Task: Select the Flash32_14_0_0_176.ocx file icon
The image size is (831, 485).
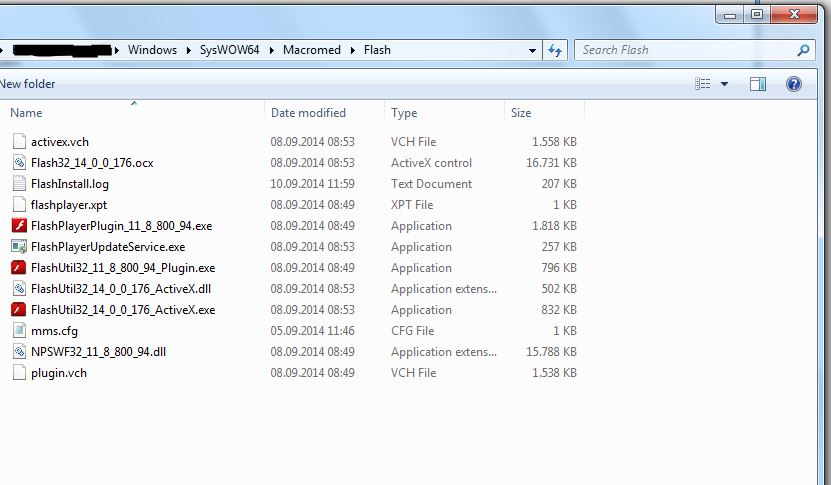Action: pyautogui.click(x=19, y=163)
